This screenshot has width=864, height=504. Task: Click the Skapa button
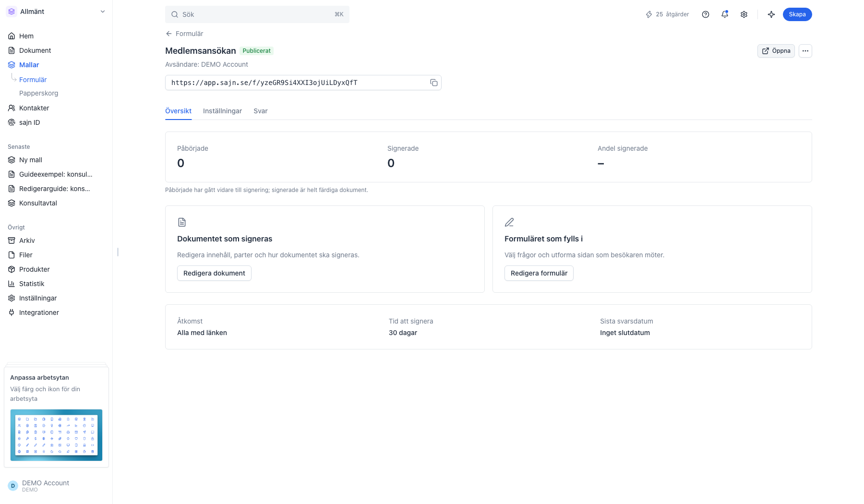tap(797, 14)
